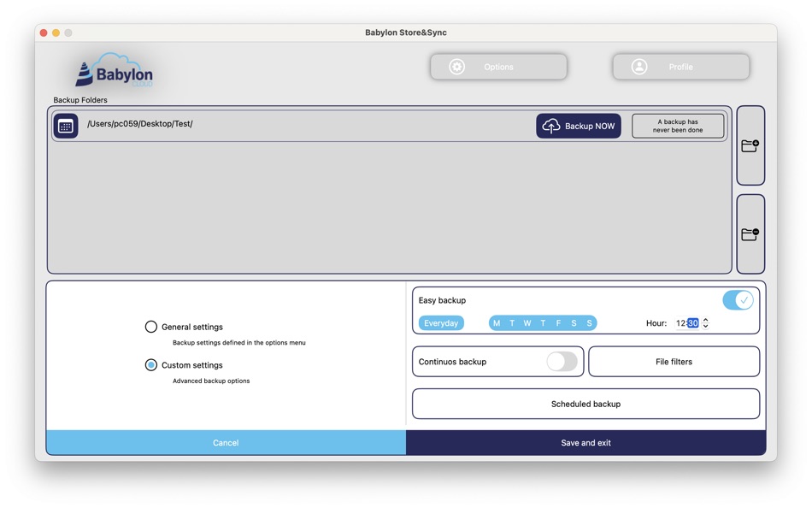Viewport: 812px width, 508px height.
Task: Open Scheduled backup settings
Action: 585,404
